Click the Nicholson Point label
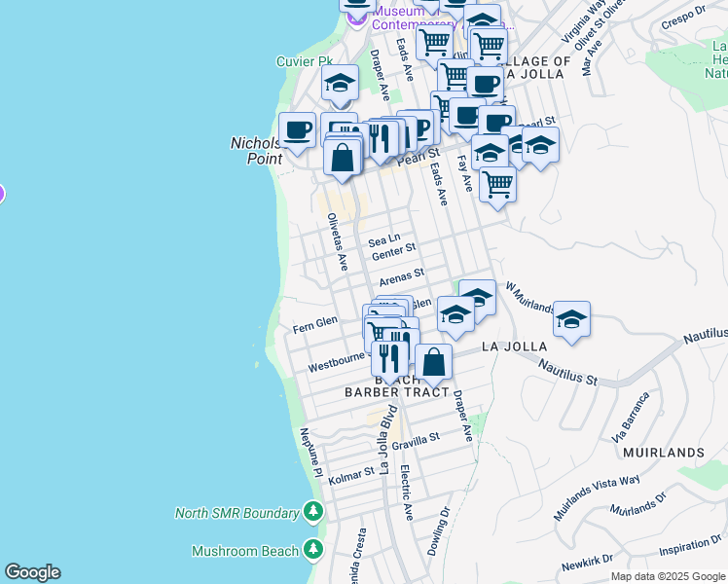The image size is (728, 584). [257, 151]
